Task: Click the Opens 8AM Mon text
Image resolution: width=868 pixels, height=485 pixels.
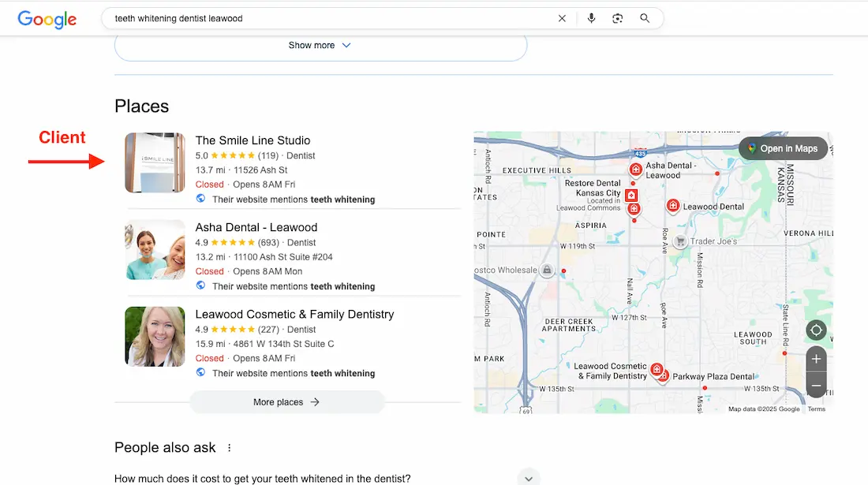Action: click(x=268, y=271)
